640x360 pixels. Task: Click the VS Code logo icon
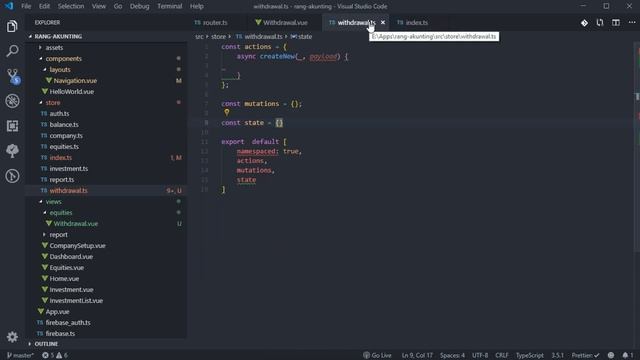click(9, 6)
